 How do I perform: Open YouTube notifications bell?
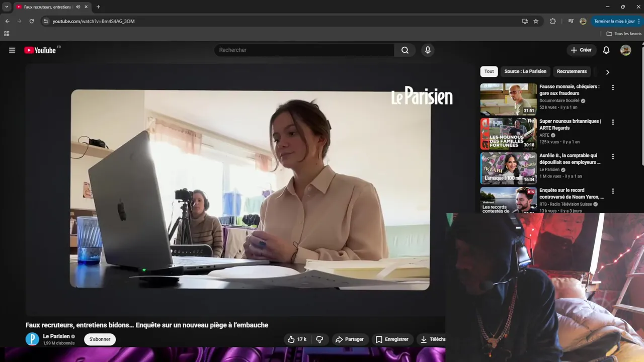(x=606, y=50)
